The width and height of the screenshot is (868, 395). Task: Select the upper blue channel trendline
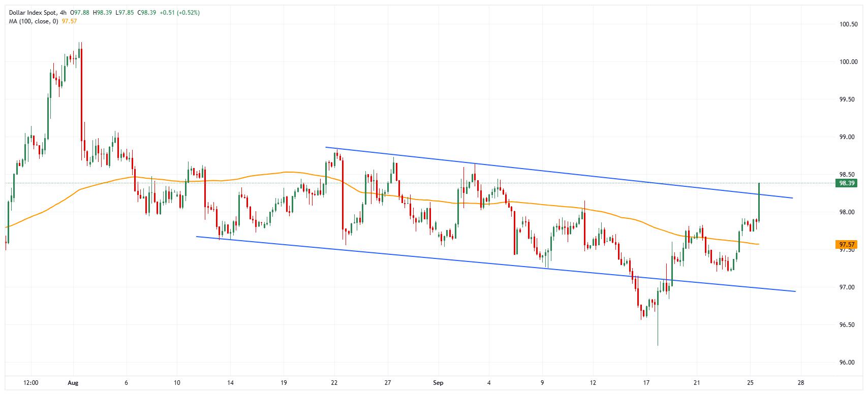click(559, 173)
